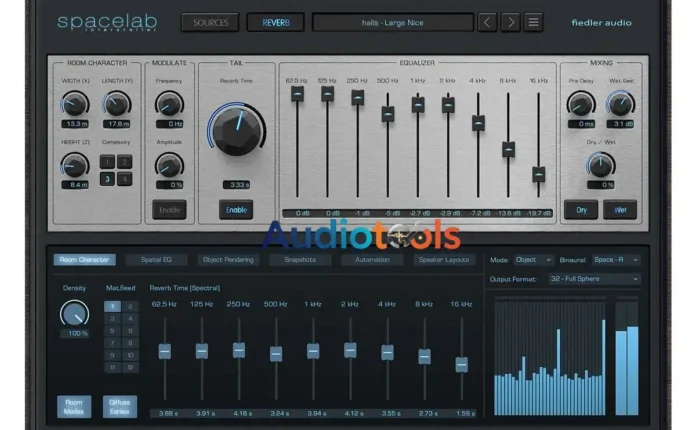Image resolution: width=696 pixels, height=430 pixels.
Task: Select Complexity level 1
Action: (x=107, y=162)
